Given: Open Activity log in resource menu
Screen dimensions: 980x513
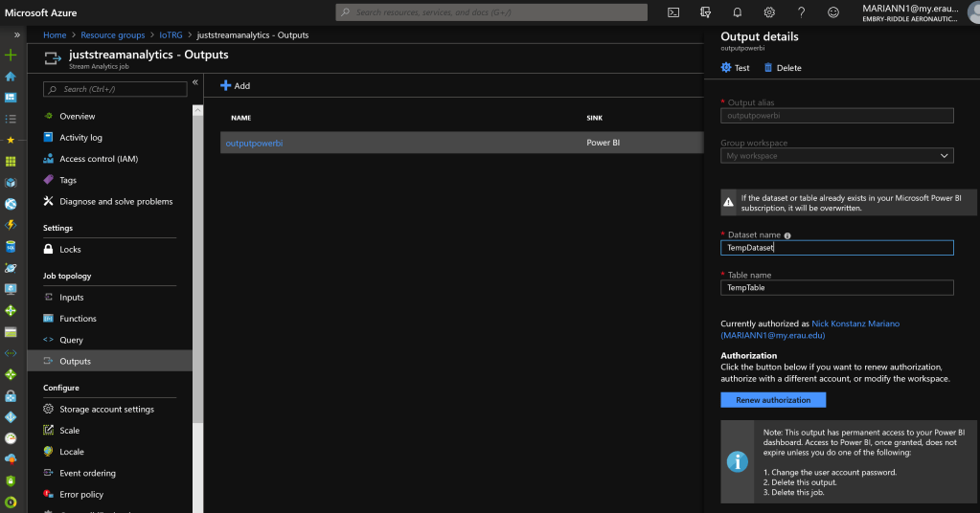Looking at the screenshot, I should [x=80, y=138].
